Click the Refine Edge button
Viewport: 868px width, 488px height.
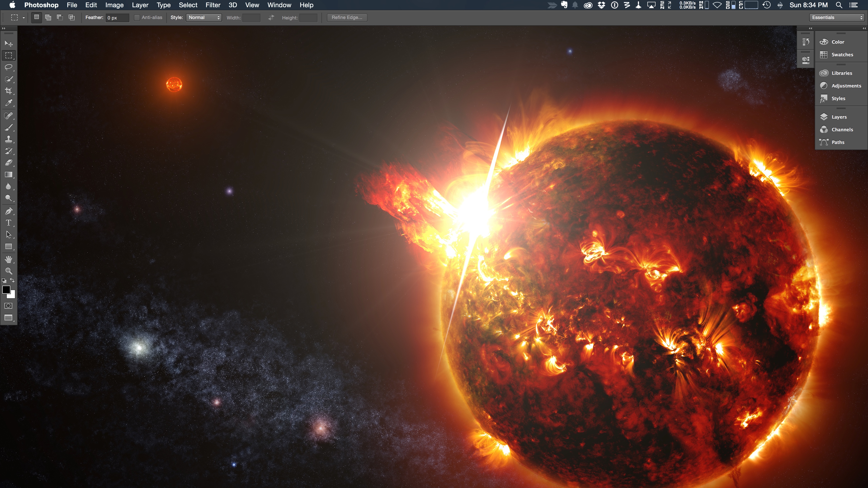(347, 18)
